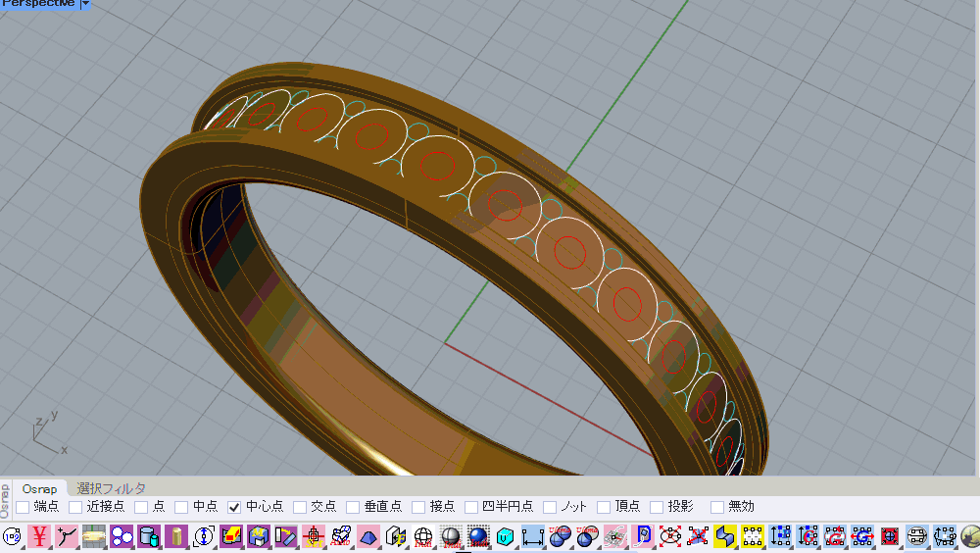Viewport: 980px width, 553px height.
Task: Click the Perspective viewport title label
Action: point(38,4)
